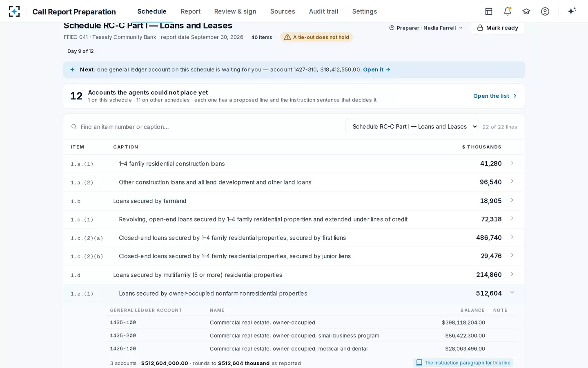Click the '$ THOUSANDS' column header
588x368 pixels.
[x=482, y=147]
